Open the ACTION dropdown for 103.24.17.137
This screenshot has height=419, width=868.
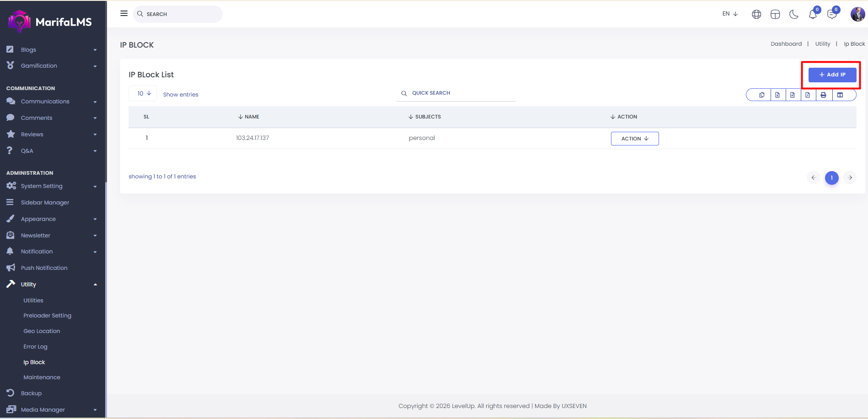(635, 139)
